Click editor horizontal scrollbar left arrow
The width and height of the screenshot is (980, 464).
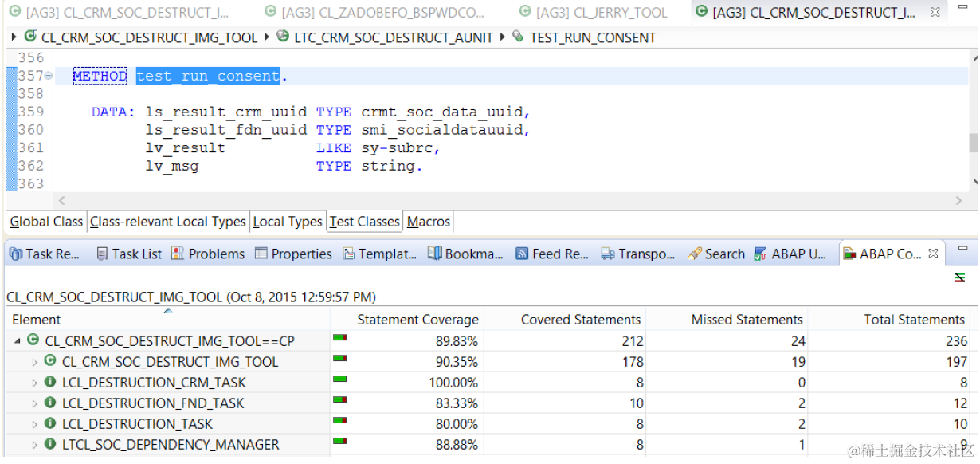coord(63,201)
